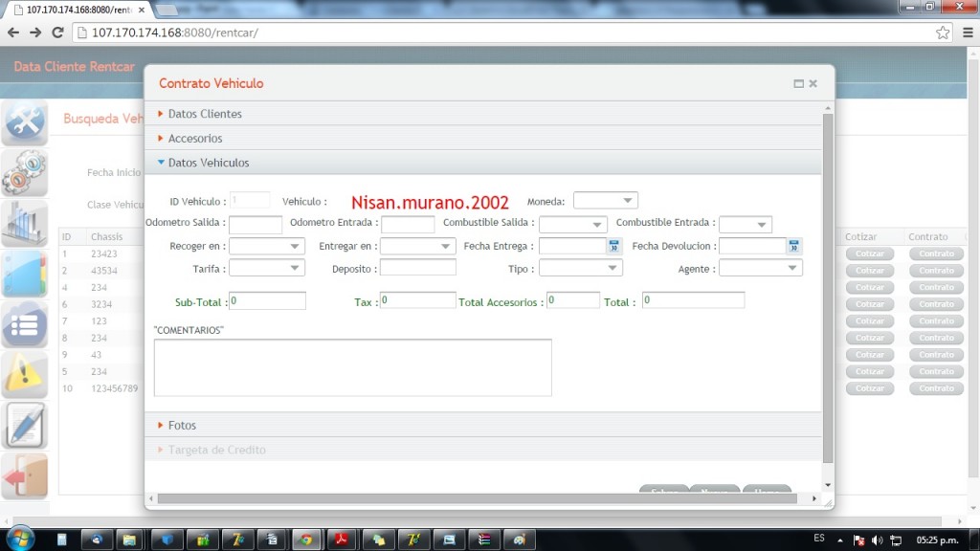
Task: Open the Fecha Devolucion calendar picker
Action: pos(793,246)
